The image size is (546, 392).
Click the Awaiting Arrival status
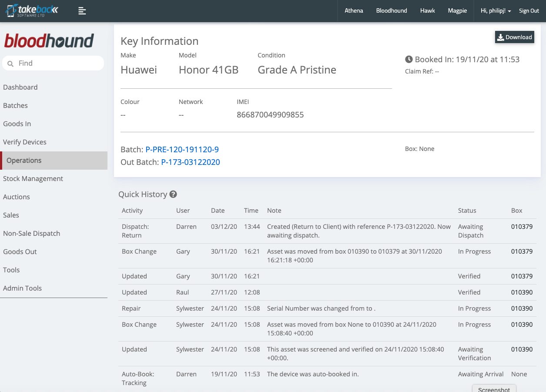(481, 374)
